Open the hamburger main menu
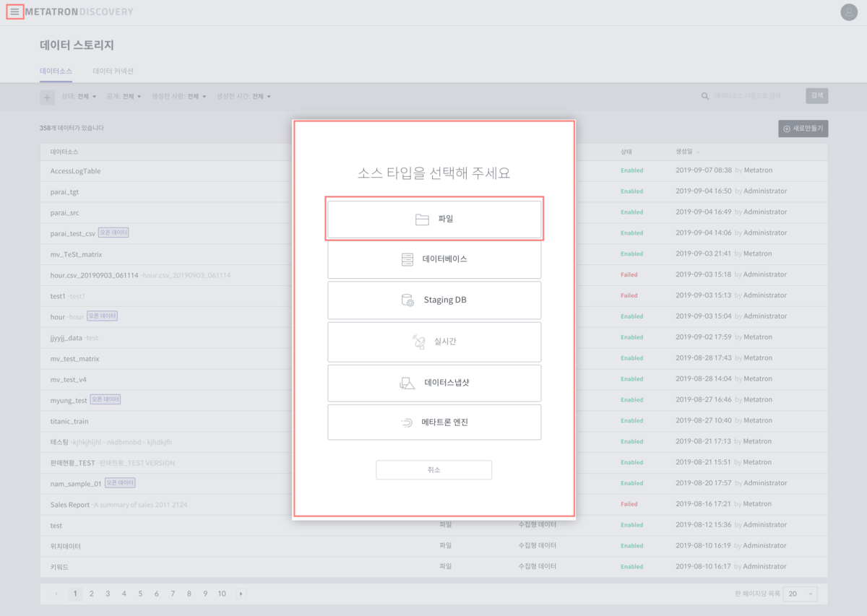Image resolution: width=867 pixels, height=616 pixels. pyautogui.click(x=15, y=12)
